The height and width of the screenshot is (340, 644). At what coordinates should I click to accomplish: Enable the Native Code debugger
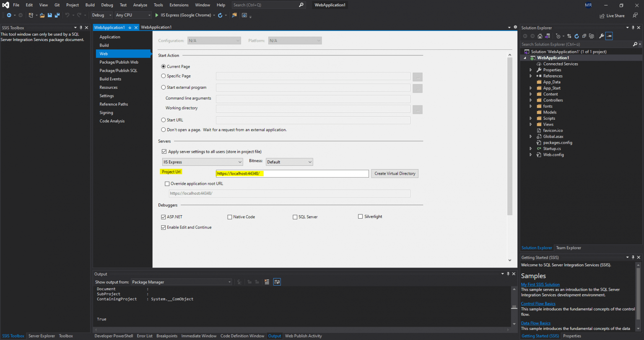coord(230,216)
